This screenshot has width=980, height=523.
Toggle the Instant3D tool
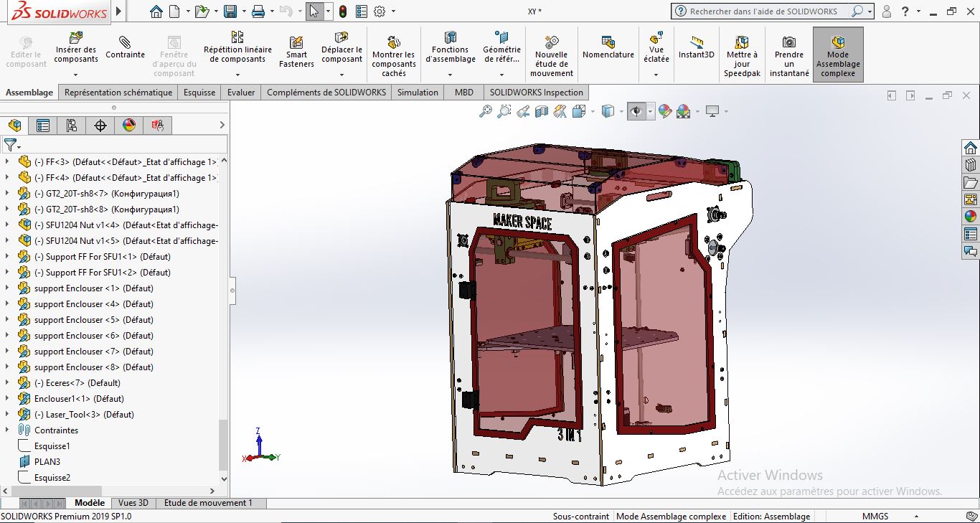pos(696,47)
